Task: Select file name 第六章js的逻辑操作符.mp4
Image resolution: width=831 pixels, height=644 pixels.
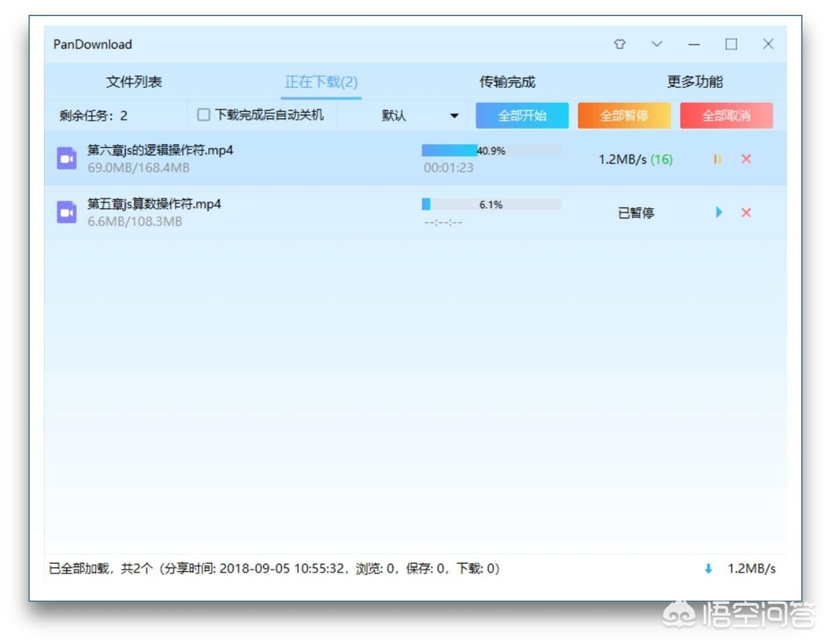Action: (160, 150)
